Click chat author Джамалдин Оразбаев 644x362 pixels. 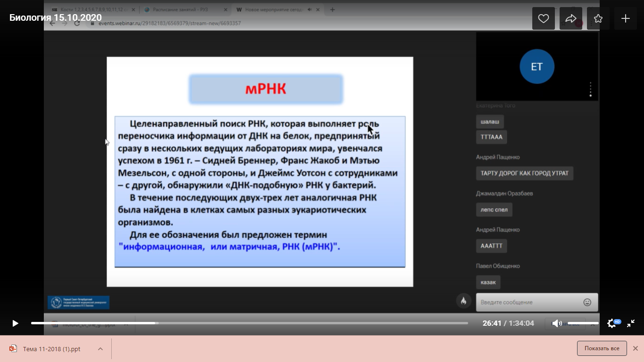(504, 193)
